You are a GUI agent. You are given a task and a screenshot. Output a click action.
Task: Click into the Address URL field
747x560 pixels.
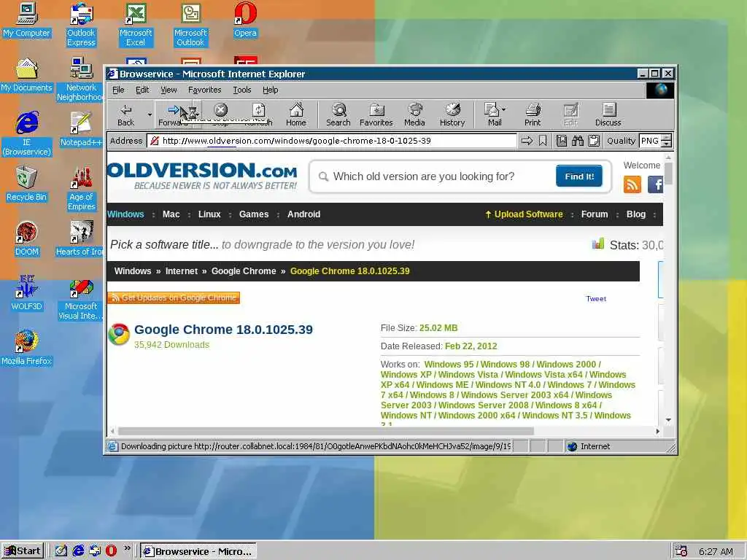pyautogui.click(x=332, y=141)
